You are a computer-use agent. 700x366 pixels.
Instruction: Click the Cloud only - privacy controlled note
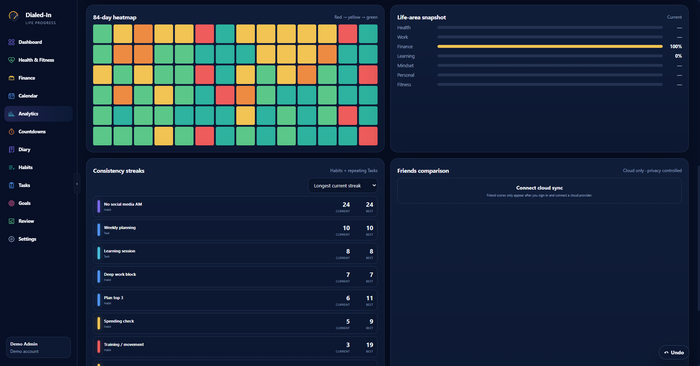coord(652,171)
